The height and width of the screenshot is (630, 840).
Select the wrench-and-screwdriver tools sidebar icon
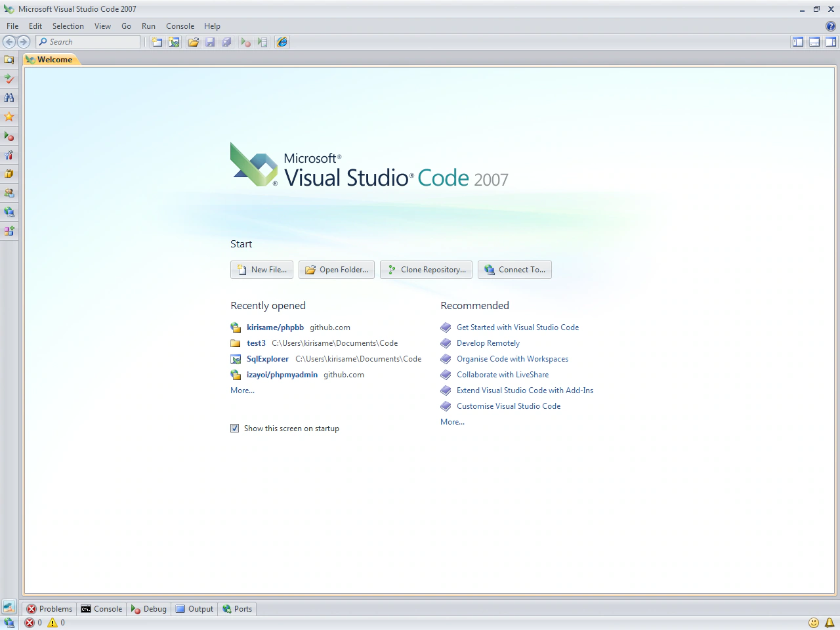point(9,155)
